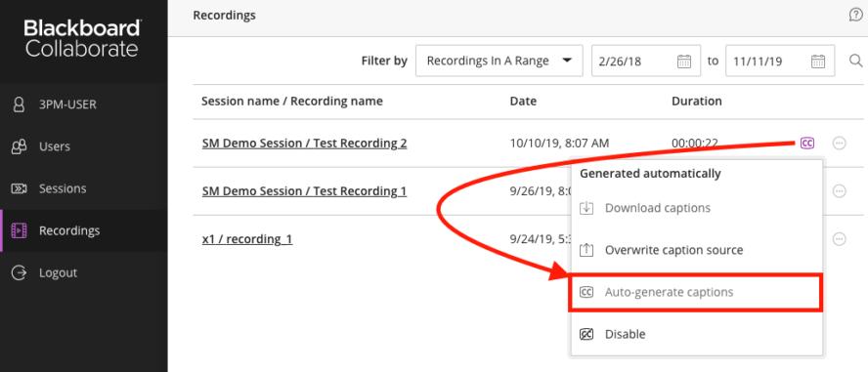Click the start date field 2/26/18
The width and height of the screenshot is (868, 372).
tap(646, 61)
